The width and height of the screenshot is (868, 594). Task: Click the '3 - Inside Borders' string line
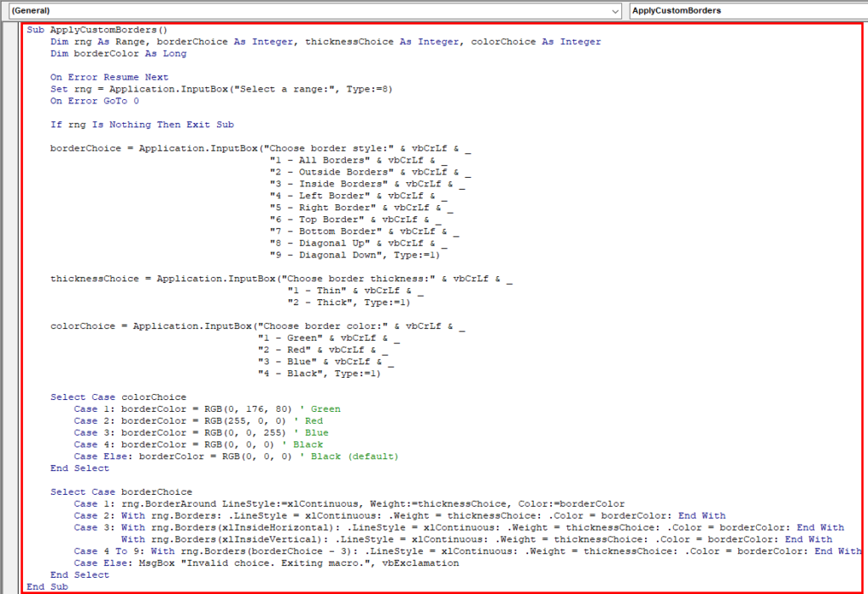point(368,184)
